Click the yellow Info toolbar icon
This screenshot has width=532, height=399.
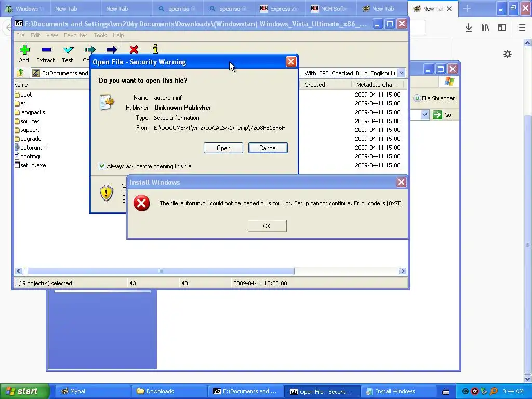point(155,49)
